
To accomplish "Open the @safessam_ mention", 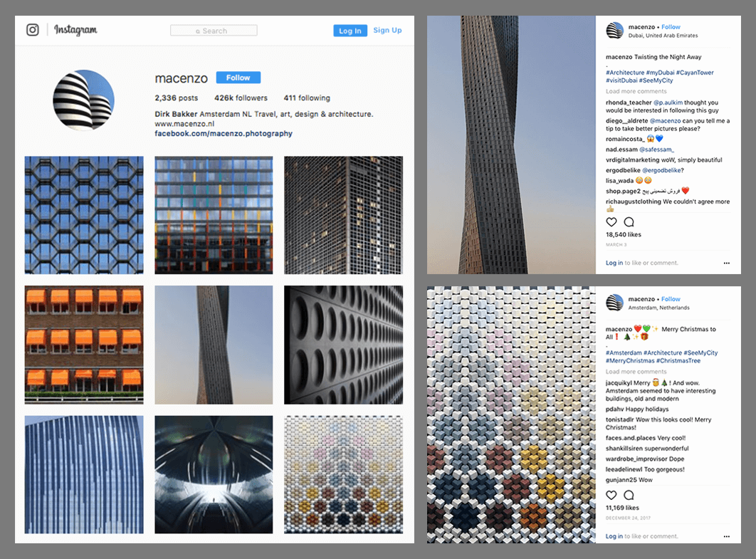I will pyautogui.click(x=656, y=150).
